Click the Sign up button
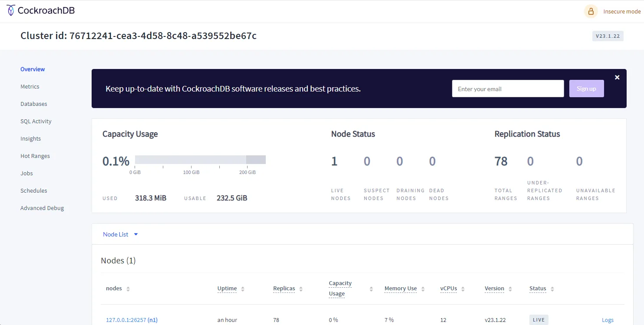The height and width of the screenshot is (325, 644). coord(586,89)
